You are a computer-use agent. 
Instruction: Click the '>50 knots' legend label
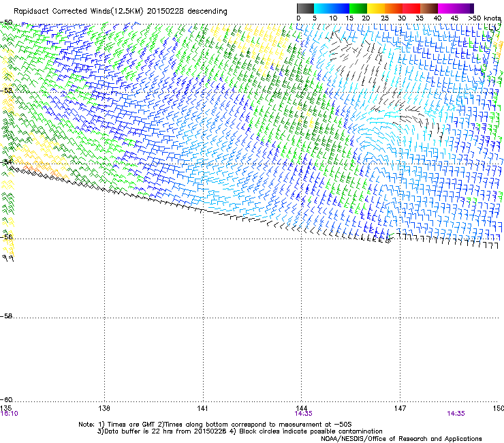485,18
